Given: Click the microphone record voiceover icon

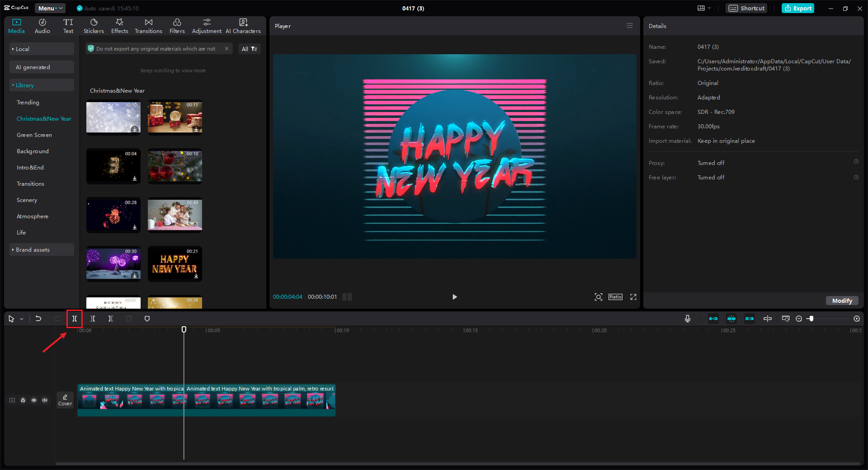Looking at the screenshot, I should [x=687, y=319].
